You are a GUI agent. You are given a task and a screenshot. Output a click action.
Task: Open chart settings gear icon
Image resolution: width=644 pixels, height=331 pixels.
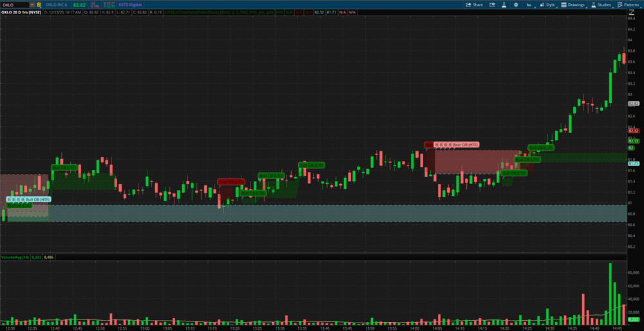tap(516, 5)
